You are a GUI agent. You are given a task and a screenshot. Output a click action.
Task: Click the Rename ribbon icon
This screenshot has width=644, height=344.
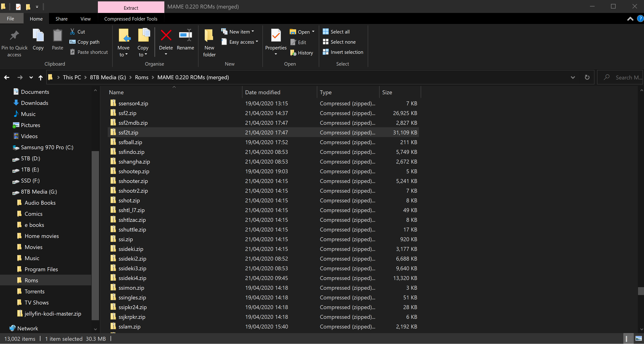pyautogui.click(x=185, y=35)
